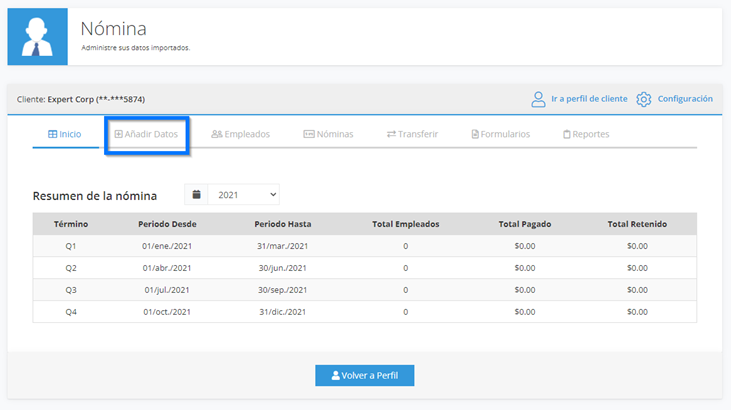Click Administre sus datos importados subtitle
This screenshot has width=731, height=410.
136,48
